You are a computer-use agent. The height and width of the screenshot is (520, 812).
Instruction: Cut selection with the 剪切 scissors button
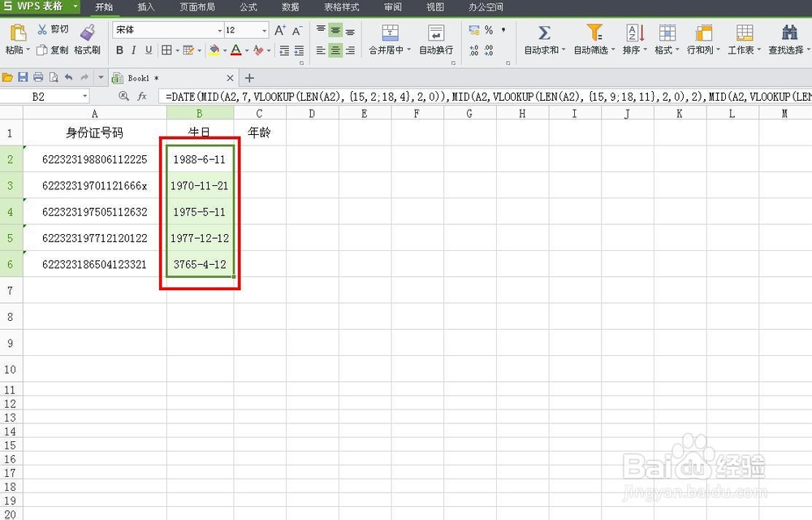click(53, 29)
